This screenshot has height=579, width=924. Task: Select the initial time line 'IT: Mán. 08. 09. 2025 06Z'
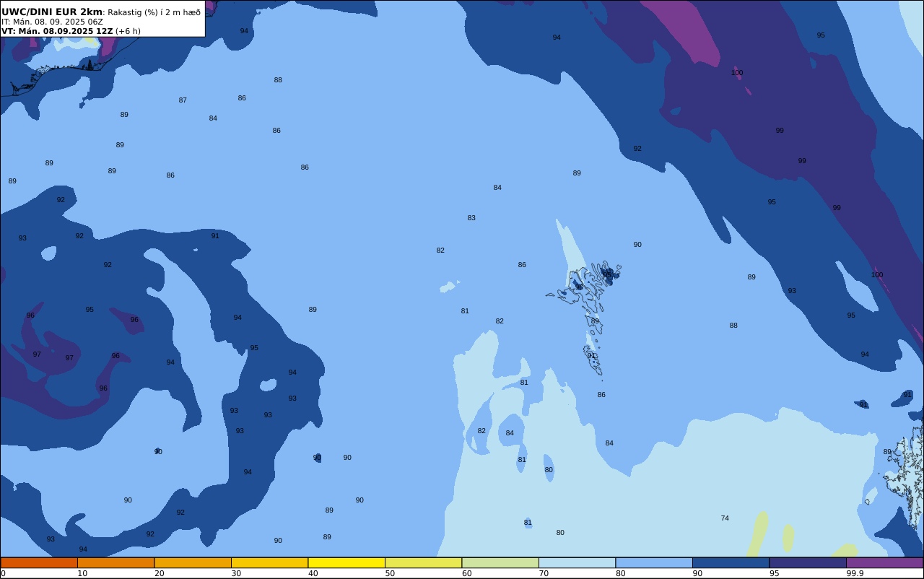[52, 22]
